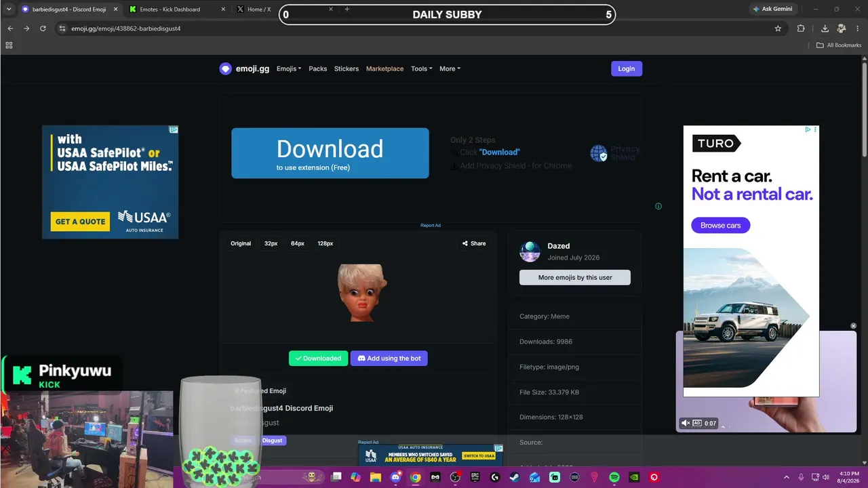Open the Task View icon on the taskbar
868x488 pixels.
336,477
